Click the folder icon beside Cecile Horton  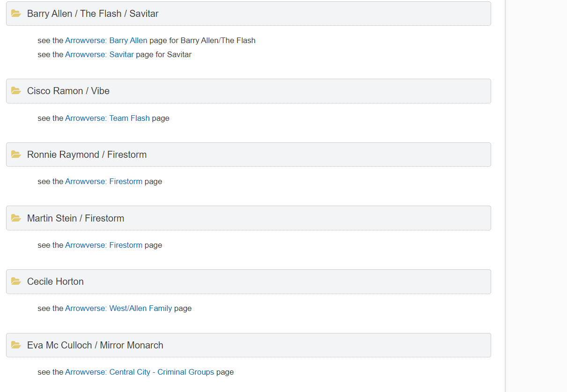tap(16, 281)
